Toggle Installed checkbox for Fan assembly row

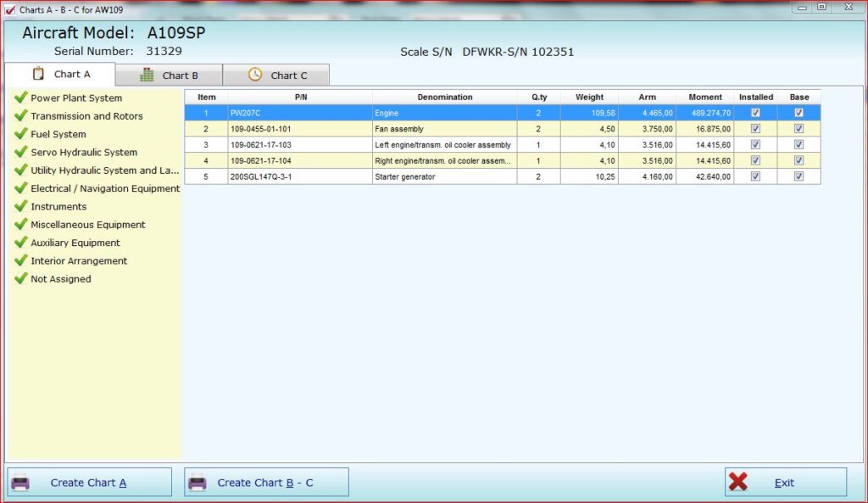point(755,129)
